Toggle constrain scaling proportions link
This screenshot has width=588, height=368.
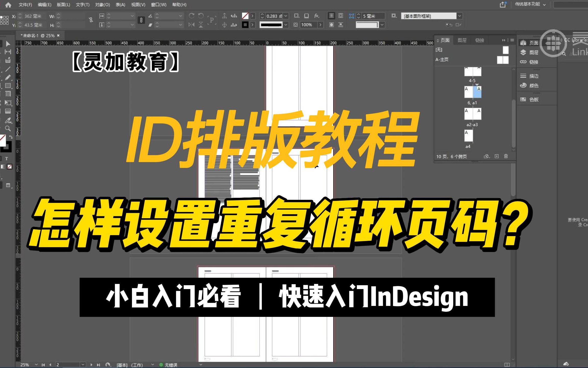pos(141,20)
